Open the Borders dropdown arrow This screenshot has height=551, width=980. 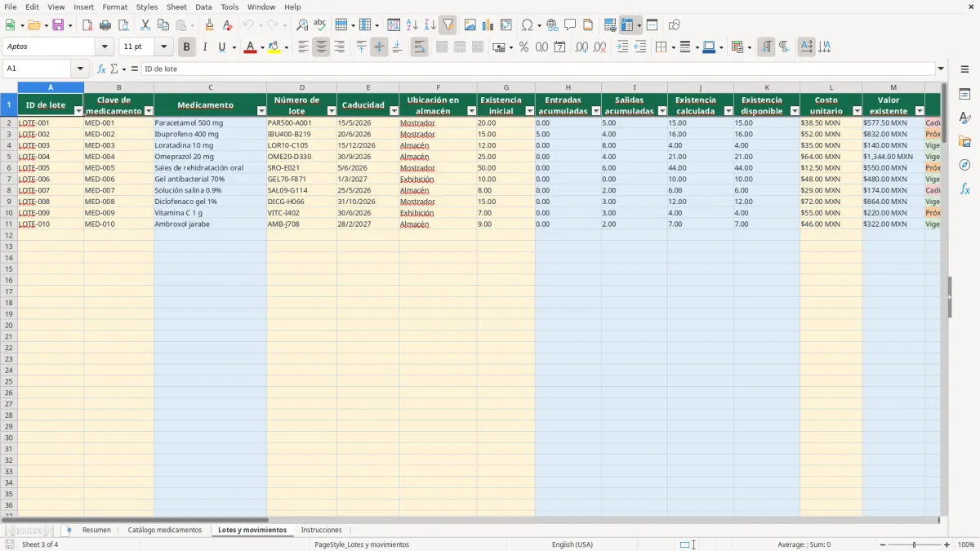[672, 47]
